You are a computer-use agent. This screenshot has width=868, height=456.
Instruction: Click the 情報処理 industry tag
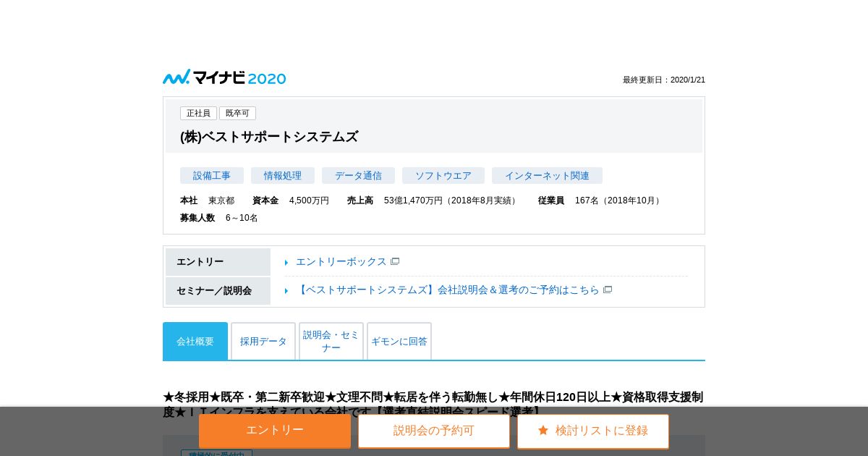click(x=283, y=175)
